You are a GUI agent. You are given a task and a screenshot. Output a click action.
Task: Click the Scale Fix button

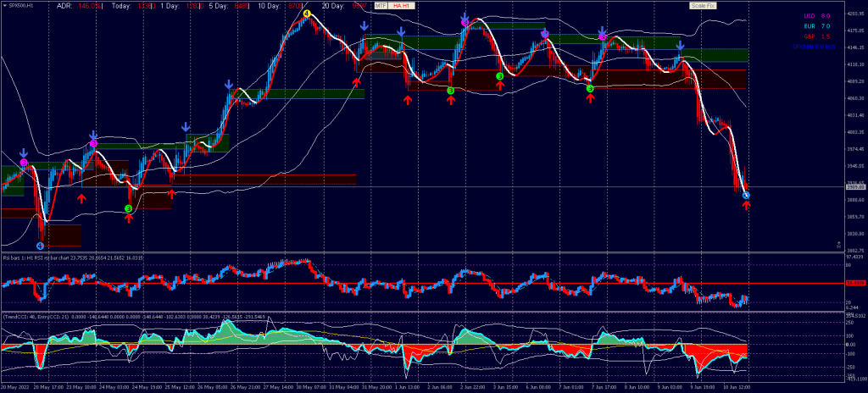point(703,5)
